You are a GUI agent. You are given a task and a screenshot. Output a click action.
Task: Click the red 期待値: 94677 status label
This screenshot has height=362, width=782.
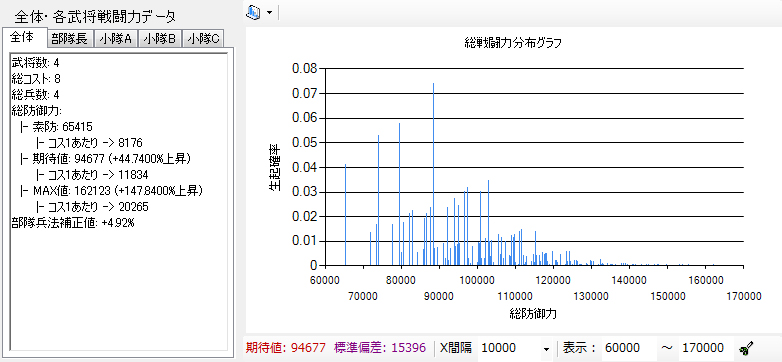click(286, 348)
